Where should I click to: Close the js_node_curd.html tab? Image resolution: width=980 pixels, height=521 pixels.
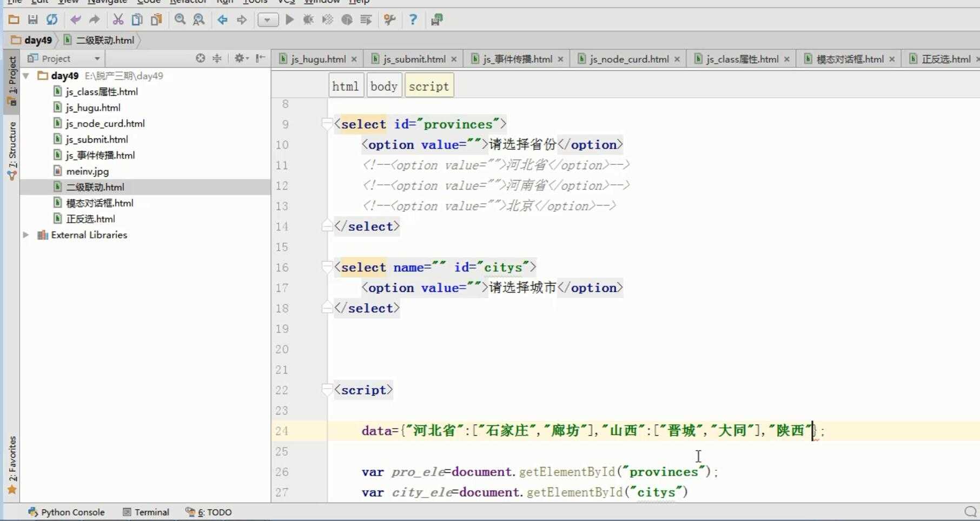[x=677, y=59]
